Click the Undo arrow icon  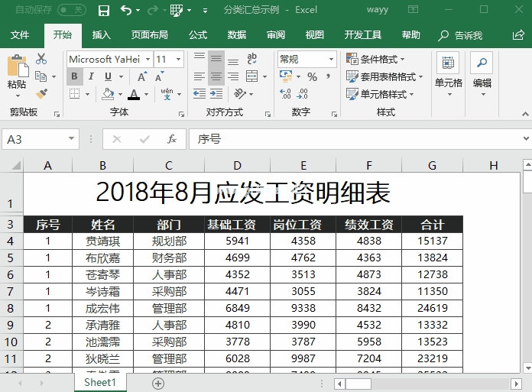click(125, 10)
